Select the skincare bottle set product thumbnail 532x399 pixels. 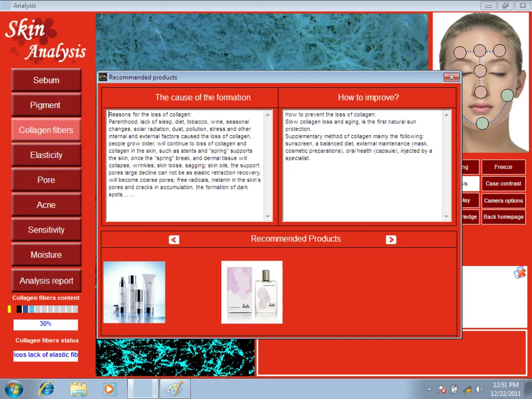click(x=134, y=292)
